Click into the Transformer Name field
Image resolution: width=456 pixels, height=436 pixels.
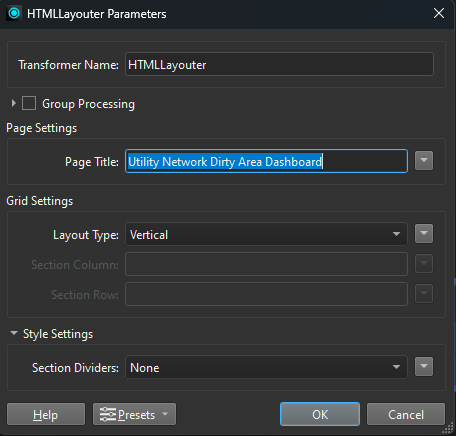(x=279, y=64)
